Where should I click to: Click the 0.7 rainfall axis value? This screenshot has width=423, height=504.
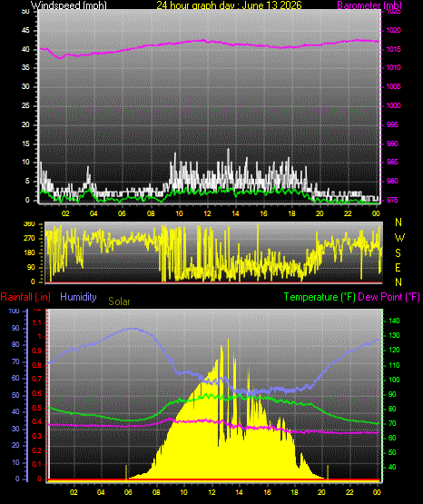click(36, 379)
